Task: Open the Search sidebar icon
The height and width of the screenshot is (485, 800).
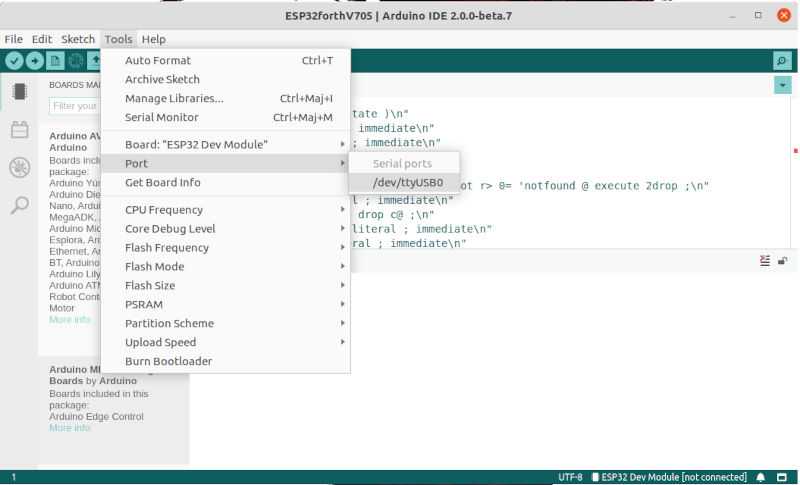Action: click(x=19, y=205)
